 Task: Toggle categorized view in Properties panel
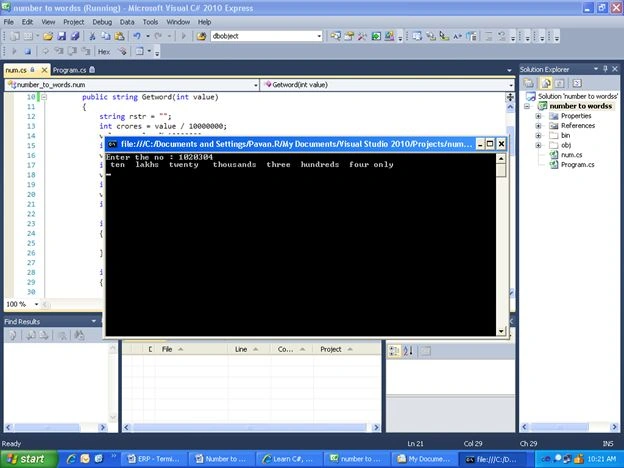(394, 351)
